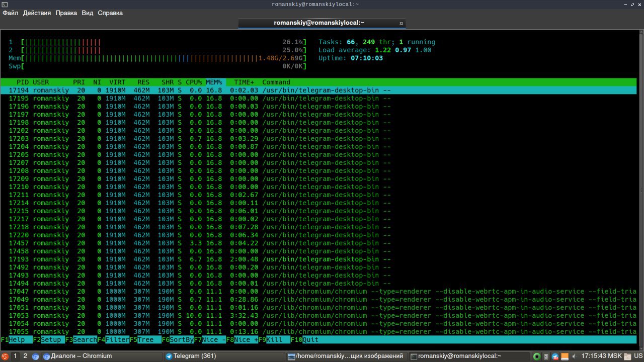Open the volume speaker tray icon
This screenshot has height=362, width=644.
(x=574, y=356)
